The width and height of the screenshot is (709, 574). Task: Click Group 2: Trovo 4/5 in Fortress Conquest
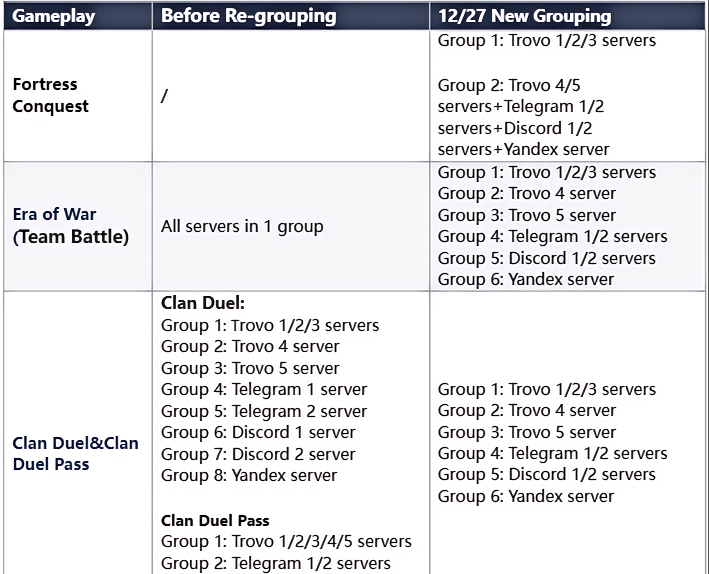point(509,85)
